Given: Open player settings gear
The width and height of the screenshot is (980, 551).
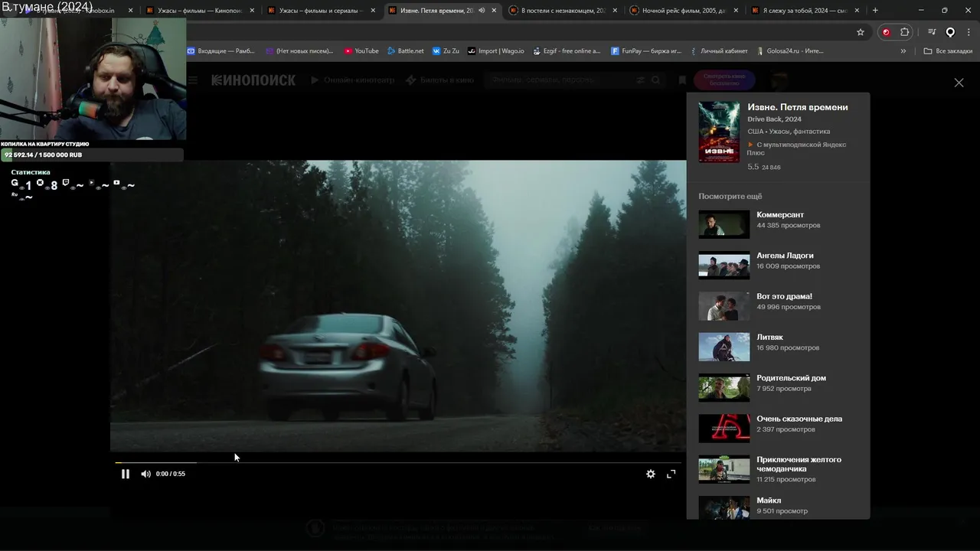Looking at the screenshot, I should click(651, 474).
